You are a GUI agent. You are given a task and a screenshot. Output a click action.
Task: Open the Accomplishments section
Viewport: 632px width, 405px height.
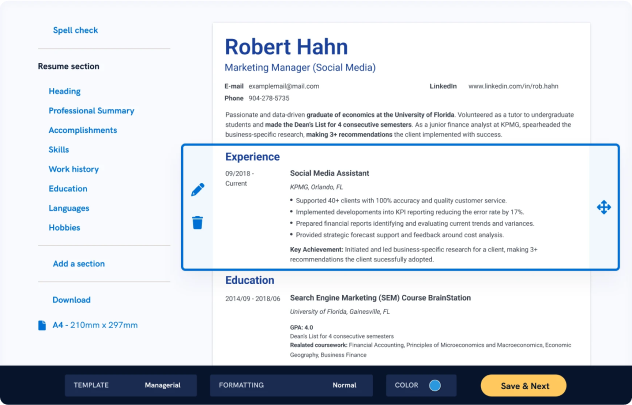(83, 130)
